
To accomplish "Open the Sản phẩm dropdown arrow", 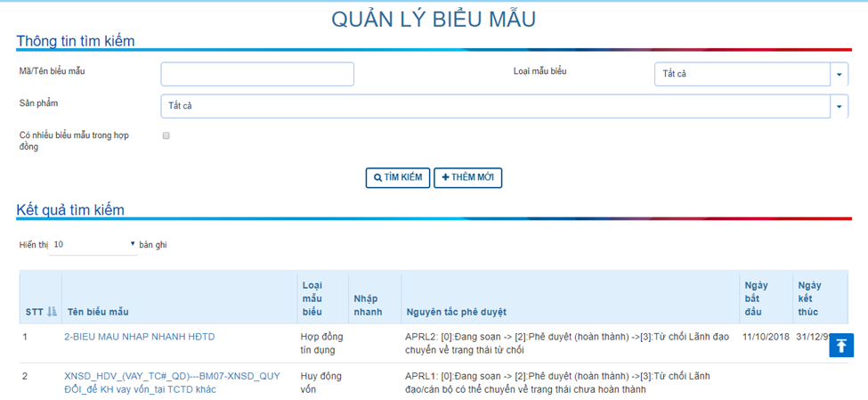I will coord(840,106).
